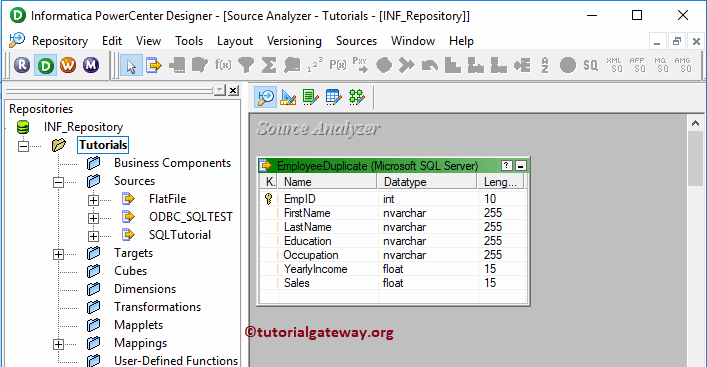Open the Transformation Developer tool
The width and height of the screenshot is (707, 367).
pos(311,97)
